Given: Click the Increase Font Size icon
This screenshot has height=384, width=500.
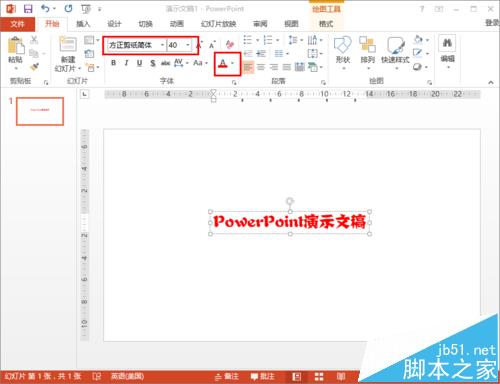Looking at the screenshot, I should [x=199, y=45].
